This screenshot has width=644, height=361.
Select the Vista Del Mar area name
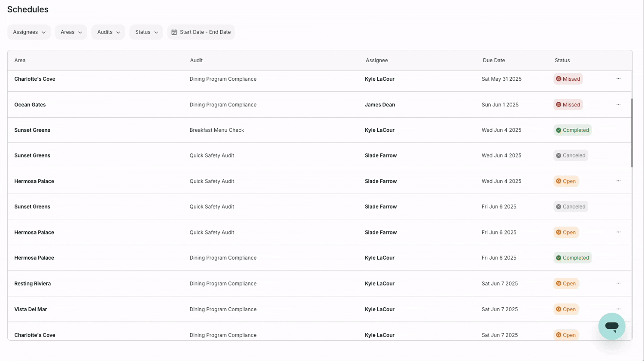30,309
